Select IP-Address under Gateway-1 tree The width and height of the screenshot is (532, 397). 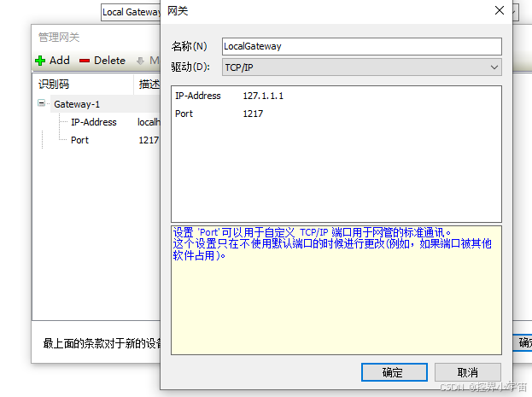[x=94, y=122]
